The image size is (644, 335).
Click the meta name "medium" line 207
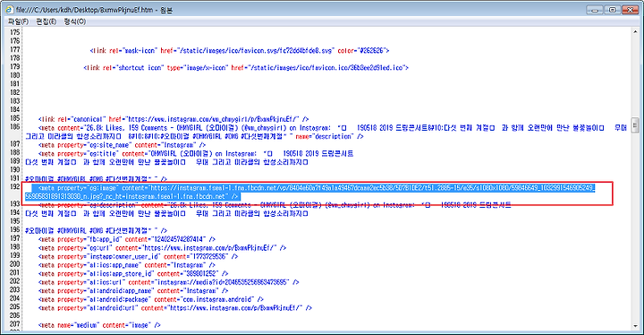99,325
